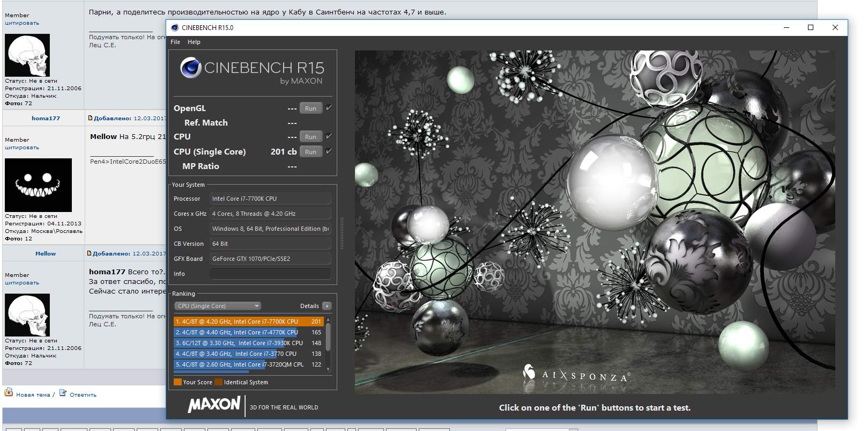Click the GFX Board field GeForce GTX 1070

[270, 259]
